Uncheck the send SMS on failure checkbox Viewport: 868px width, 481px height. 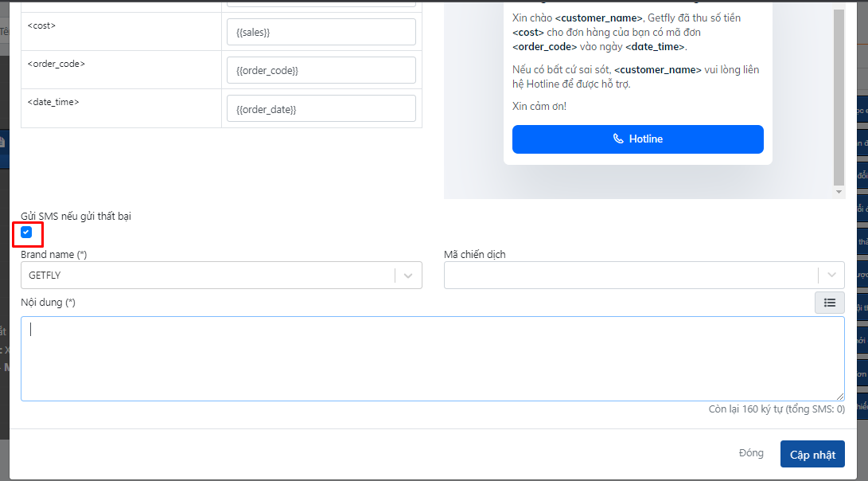[x=27, y=233]
